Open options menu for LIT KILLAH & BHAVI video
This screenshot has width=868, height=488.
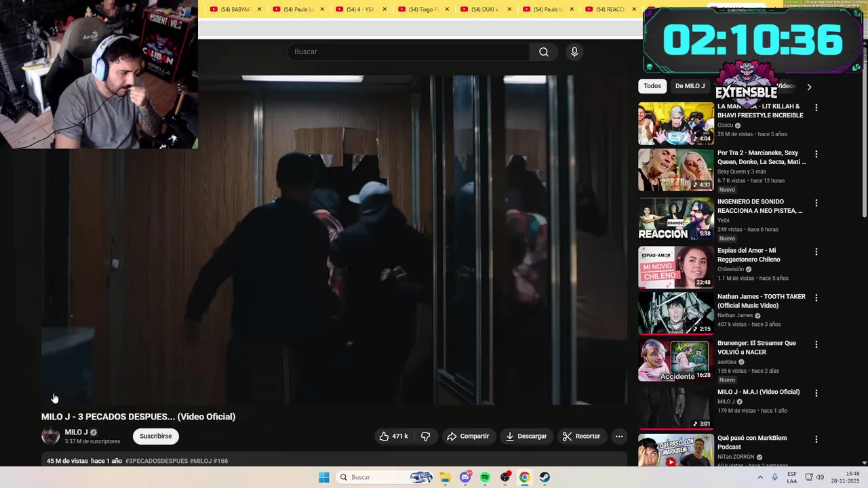816,108
